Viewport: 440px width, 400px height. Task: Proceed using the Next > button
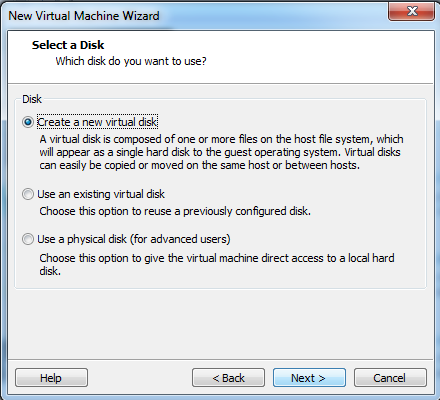tap(309, 378)
